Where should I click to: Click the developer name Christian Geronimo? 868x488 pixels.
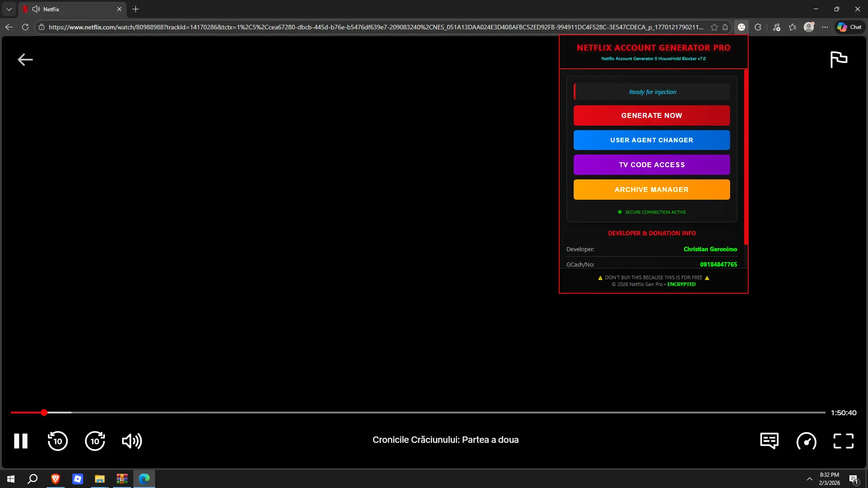(710, 249)
